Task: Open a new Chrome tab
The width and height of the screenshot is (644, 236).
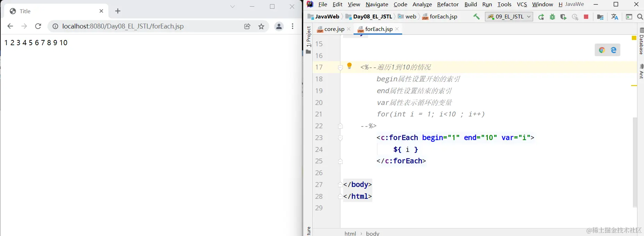Action: point(118,11)
